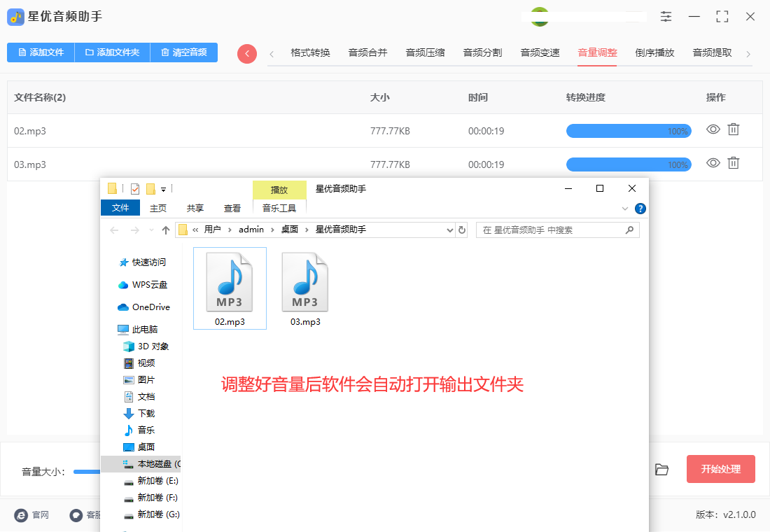
Task: Switch to the 音频合并 tab
Action: [367, 52]
